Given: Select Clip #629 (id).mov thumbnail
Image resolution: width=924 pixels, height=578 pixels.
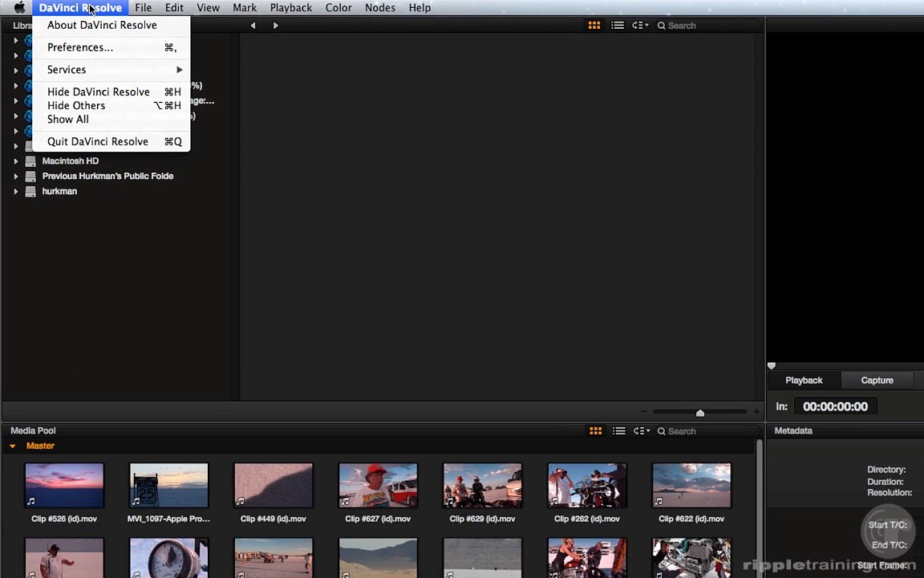Looking at the screenshot, I should 483,486.
